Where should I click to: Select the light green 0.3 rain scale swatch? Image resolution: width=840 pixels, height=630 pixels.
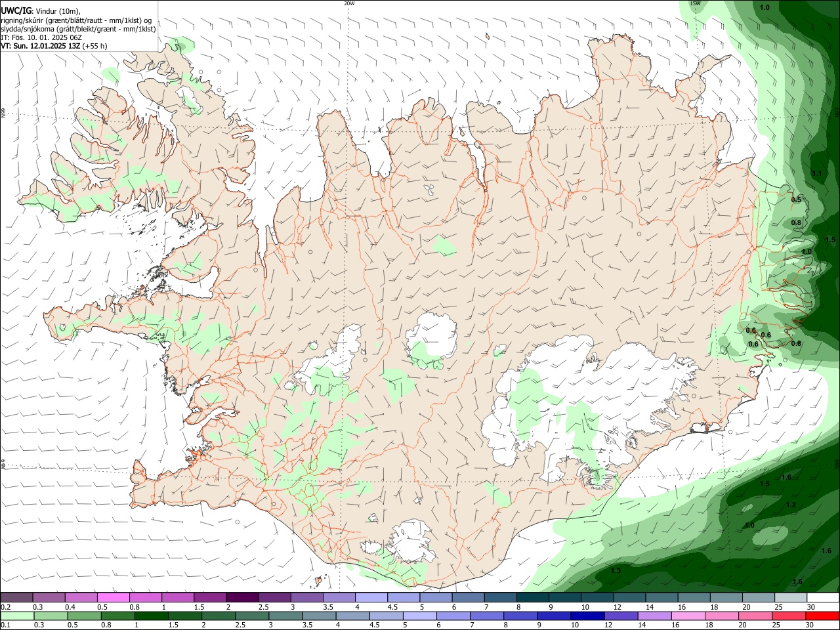pos(51,616)
